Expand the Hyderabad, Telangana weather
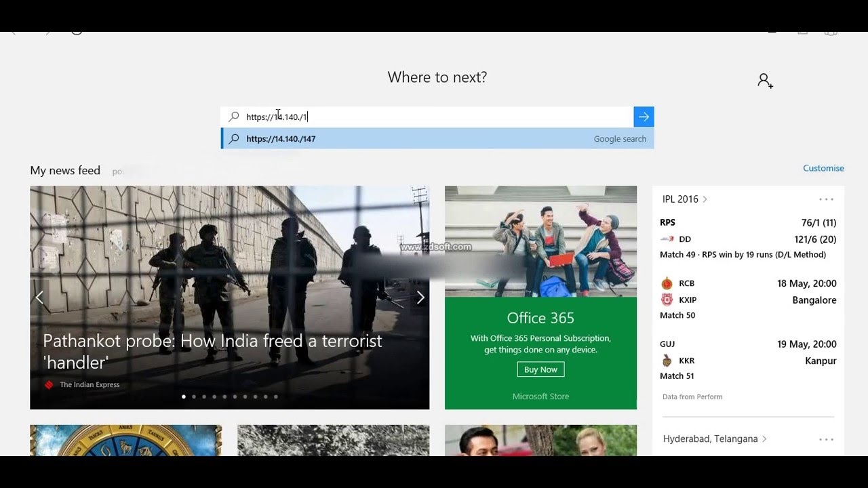 pos(715,439)
